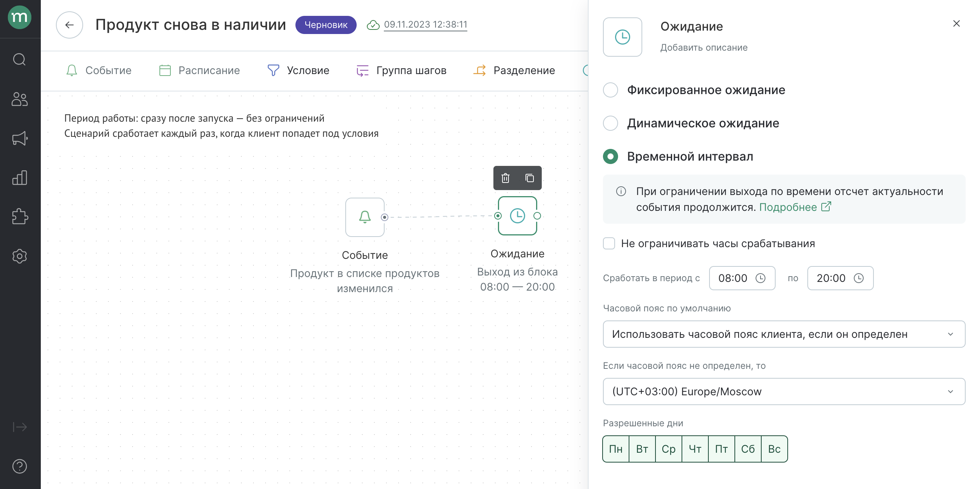Edit the end time field 20:00
The image size is (980, 489).
840,278
